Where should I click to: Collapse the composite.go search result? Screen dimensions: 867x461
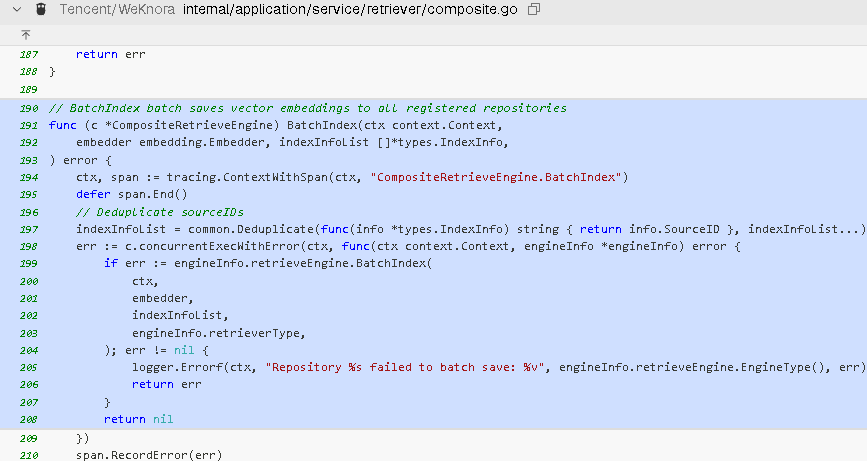pos(14,9)
